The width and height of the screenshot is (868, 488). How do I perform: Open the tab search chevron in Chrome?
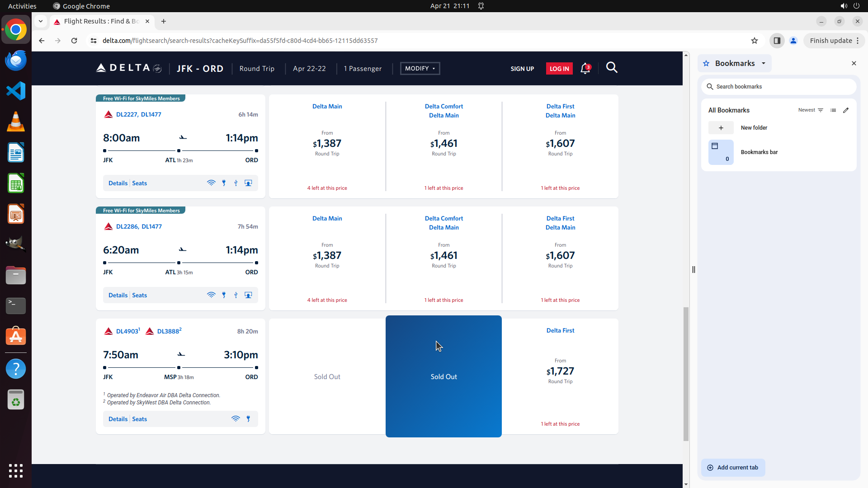pyautogui.click(x=41, y=21)
